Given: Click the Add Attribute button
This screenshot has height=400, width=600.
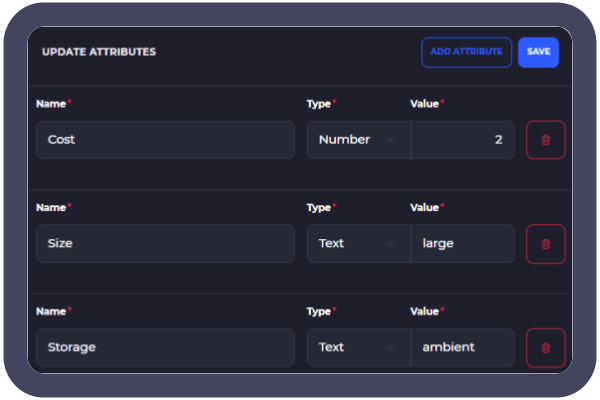Looking at the screenshot, I should [x=466, y=52].
